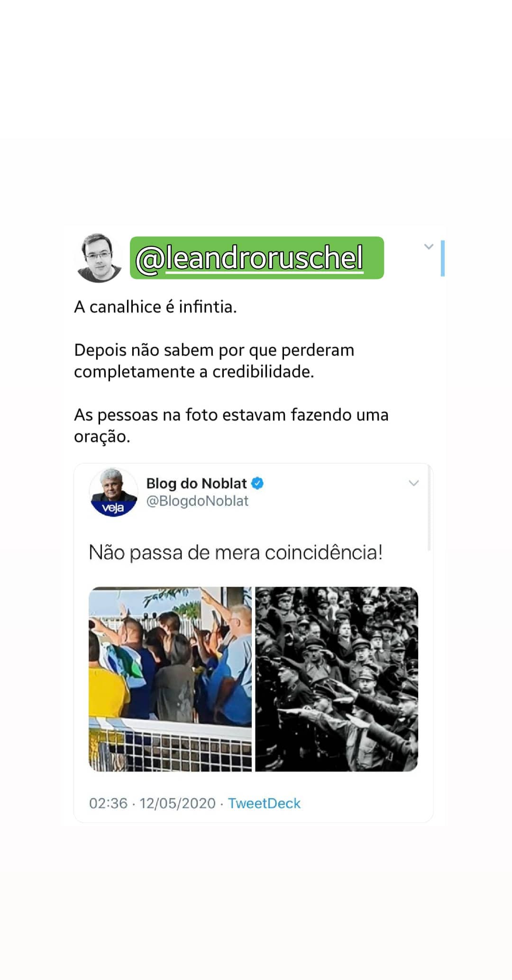Click the gray scrollbar in the quoted tweet
The image size is (512, 980).
point(430,508)
